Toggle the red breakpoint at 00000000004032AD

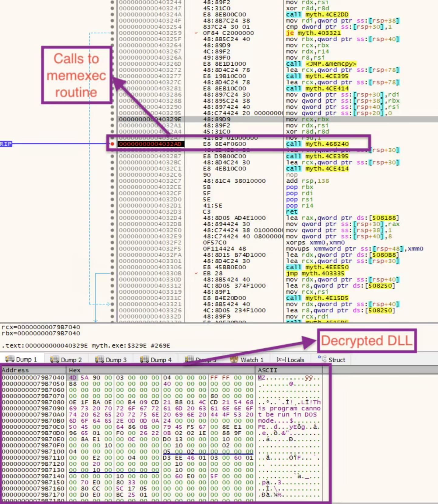point(112,144)
